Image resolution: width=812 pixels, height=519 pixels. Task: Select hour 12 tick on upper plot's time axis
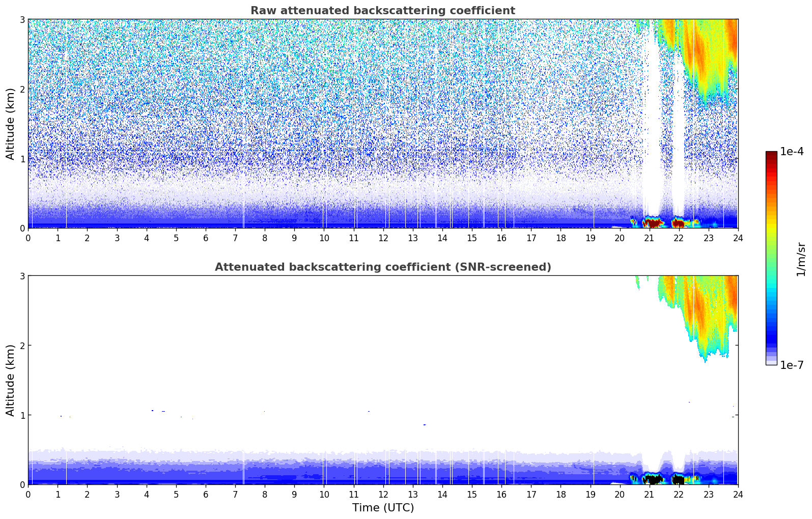pyautogui.click(x=383, y=238)
